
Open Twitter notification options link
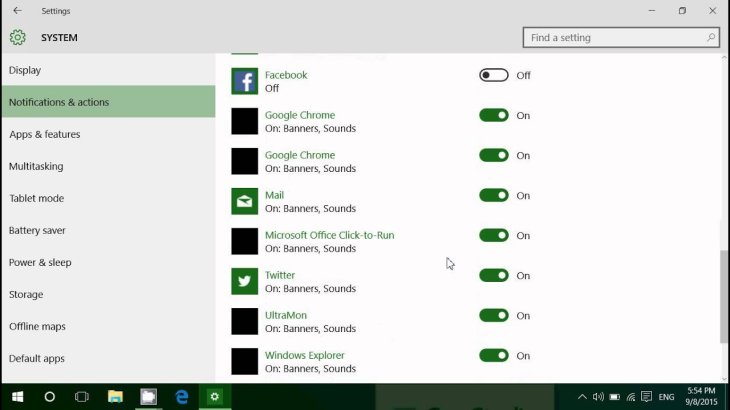pyautogui.click(x=280, y=275)
